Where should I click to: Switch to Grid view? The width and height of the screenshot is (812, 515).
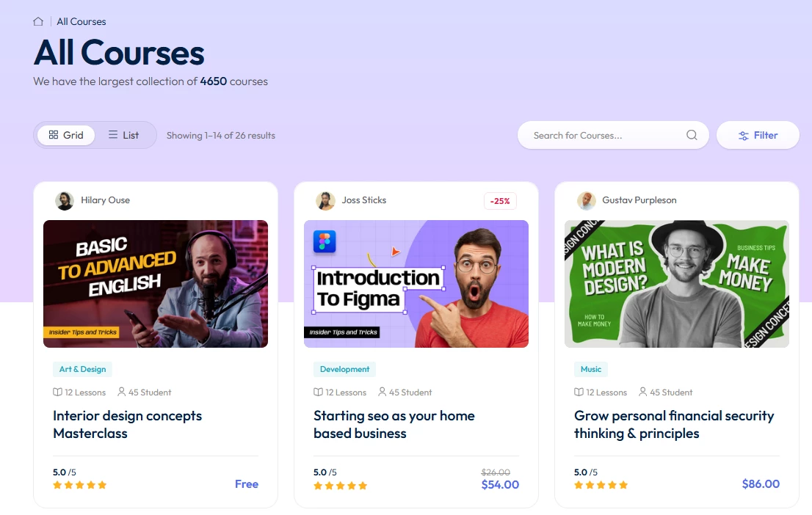pyautogui.click(x=66, y=135)
